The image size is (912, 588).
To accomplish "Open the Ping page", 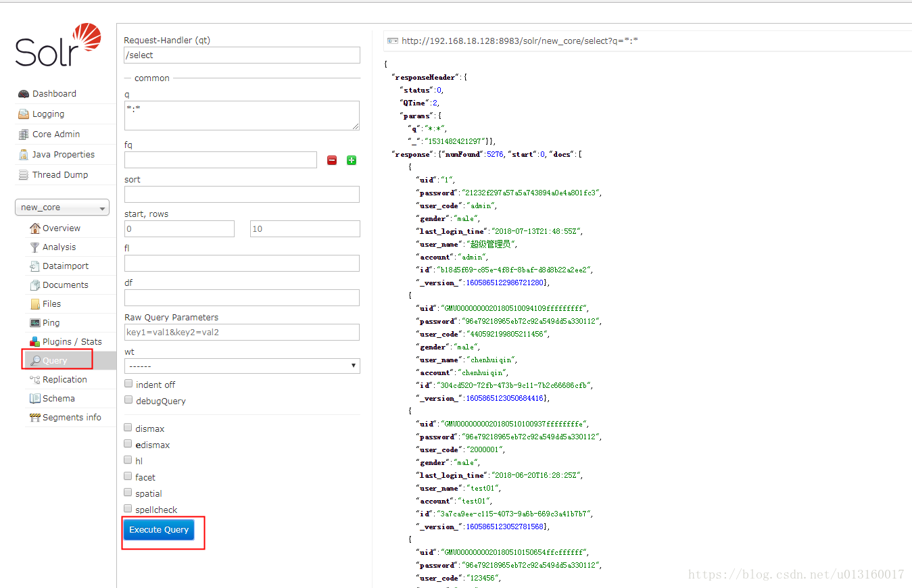I will tap(51, 323).
